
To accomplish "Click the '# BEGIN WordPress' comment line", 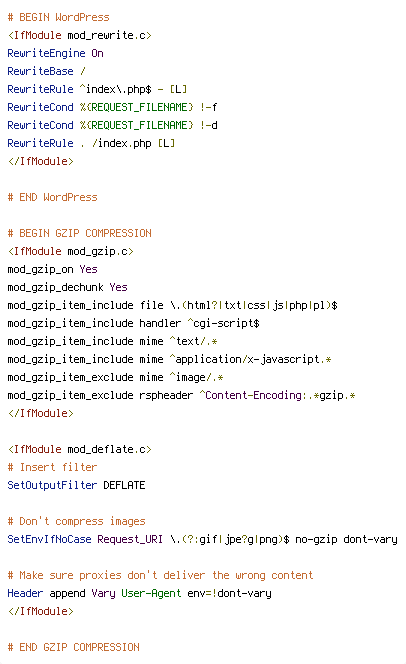I will (58, 17).
